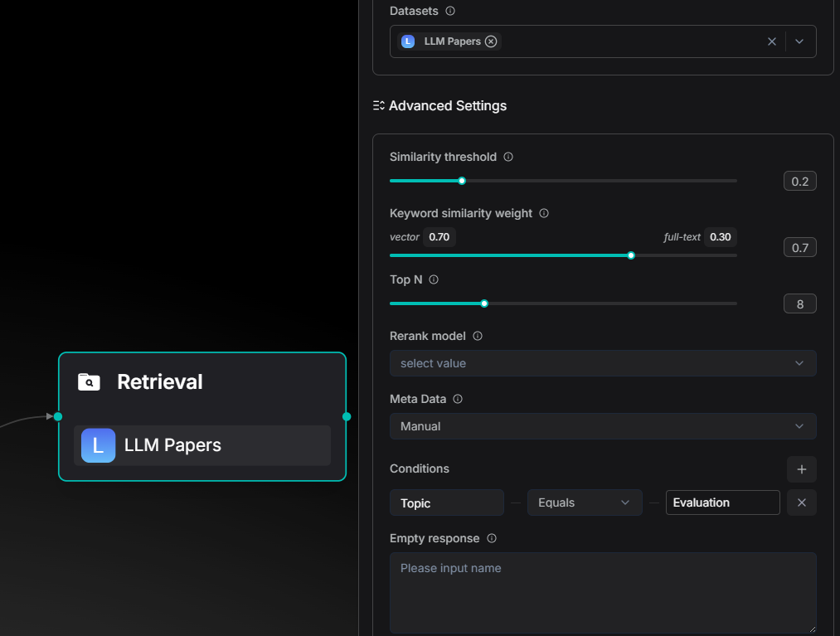Click the Top N value field

(799, 303)
